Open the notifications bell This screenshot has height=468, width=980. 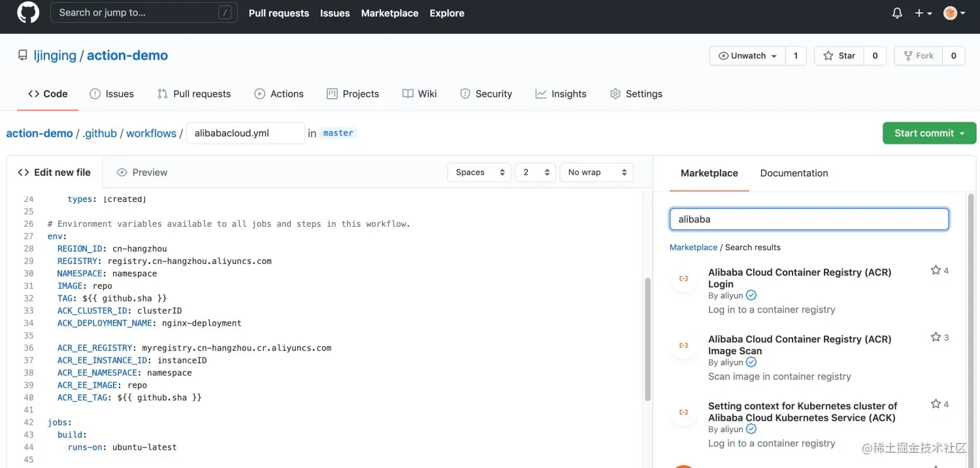point(897,13)
